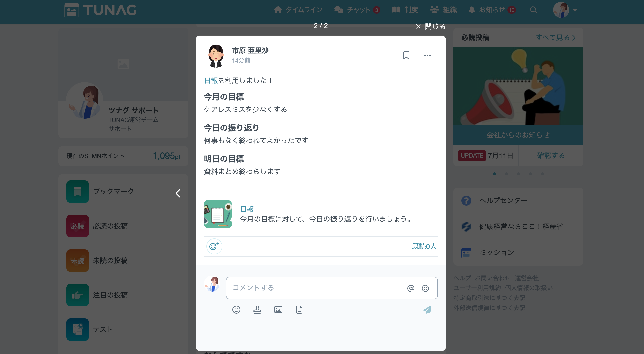Click the 日報 notebook thumbnail icon

[x=218, y=214]
